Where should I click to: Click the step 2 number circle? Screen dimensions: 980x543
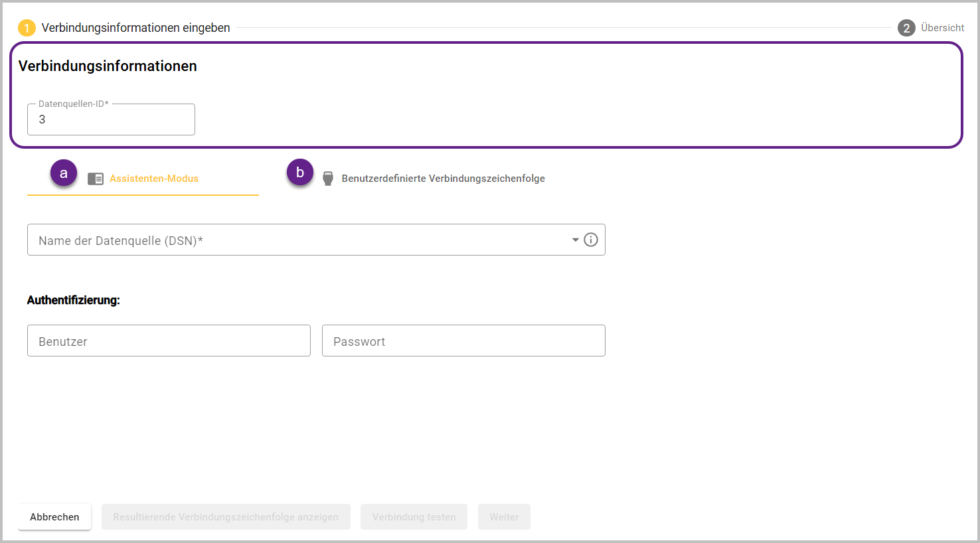[x=906, y=28]
